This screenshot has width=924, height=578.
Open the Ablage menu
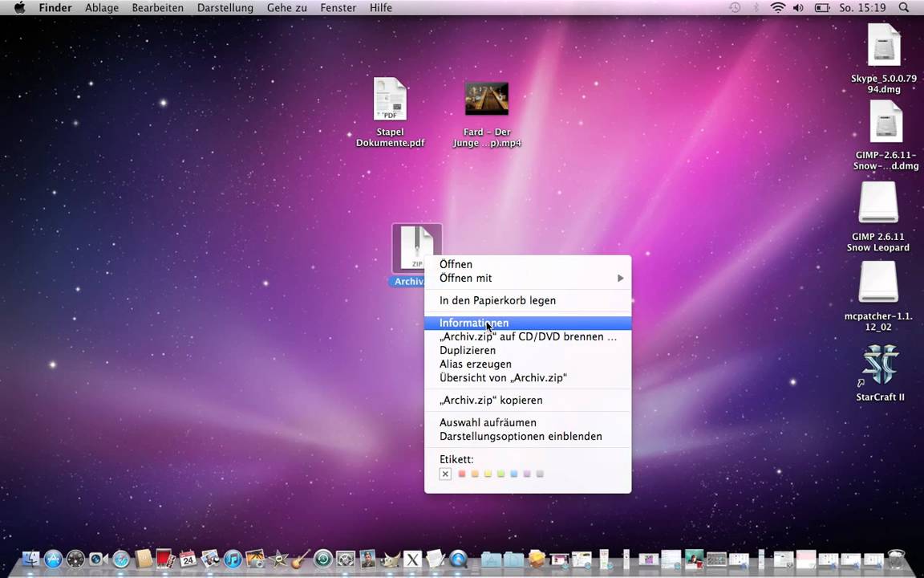101,8
